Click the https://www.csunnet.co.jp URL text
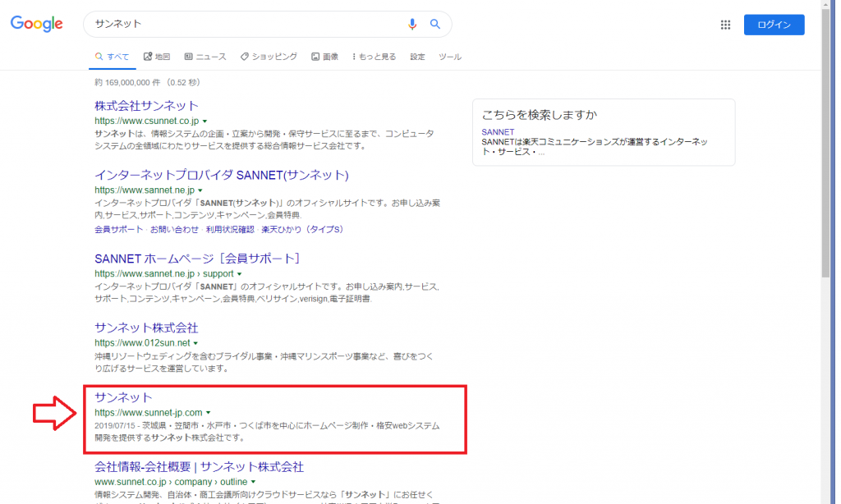The image size is (841, 504). 147,121
